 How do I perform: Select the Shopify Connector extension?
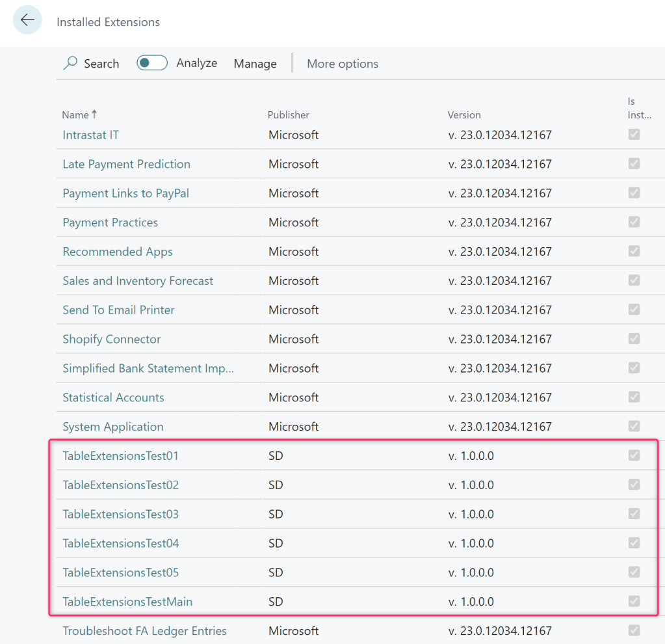[111, 339]
